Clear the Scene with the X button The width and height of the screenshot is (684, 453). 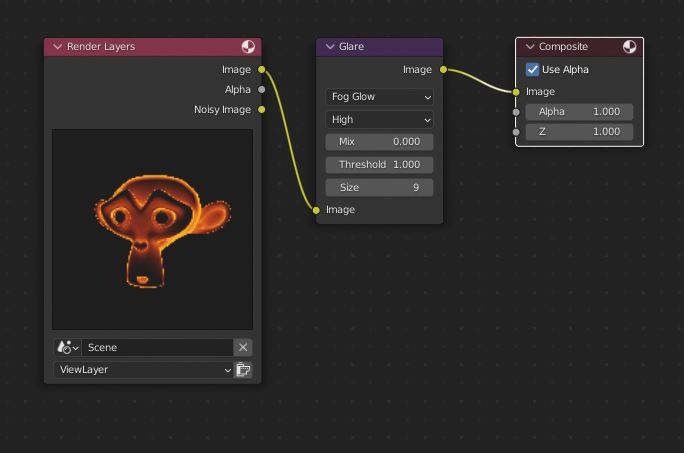[243, 348]
